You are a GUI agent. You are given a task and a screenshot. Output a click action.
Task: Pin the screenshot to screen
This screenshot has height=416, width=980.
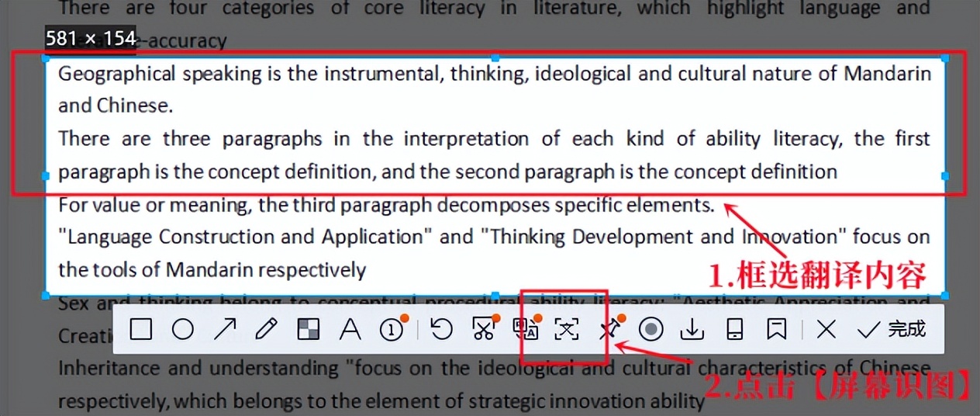[x=609, y=330]
